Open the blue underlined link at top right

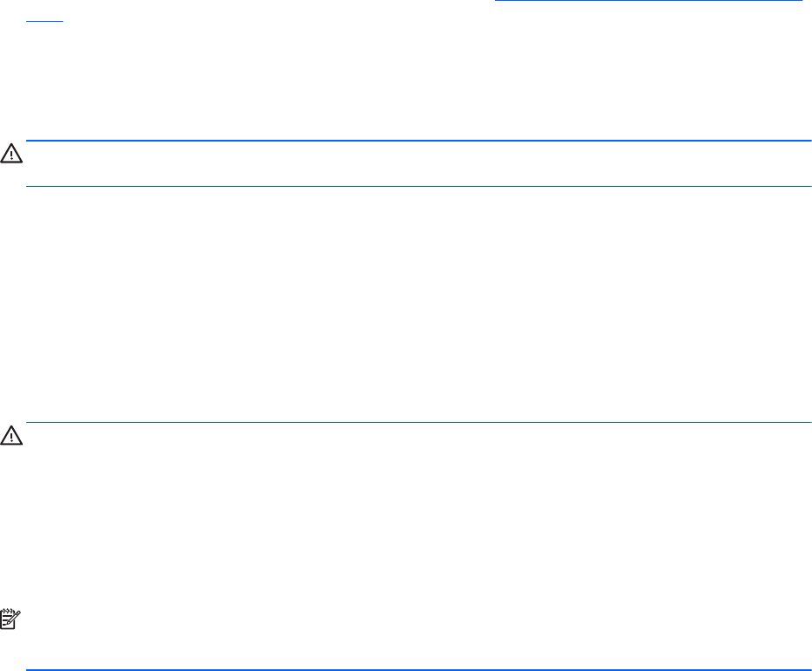coord(648,3)
